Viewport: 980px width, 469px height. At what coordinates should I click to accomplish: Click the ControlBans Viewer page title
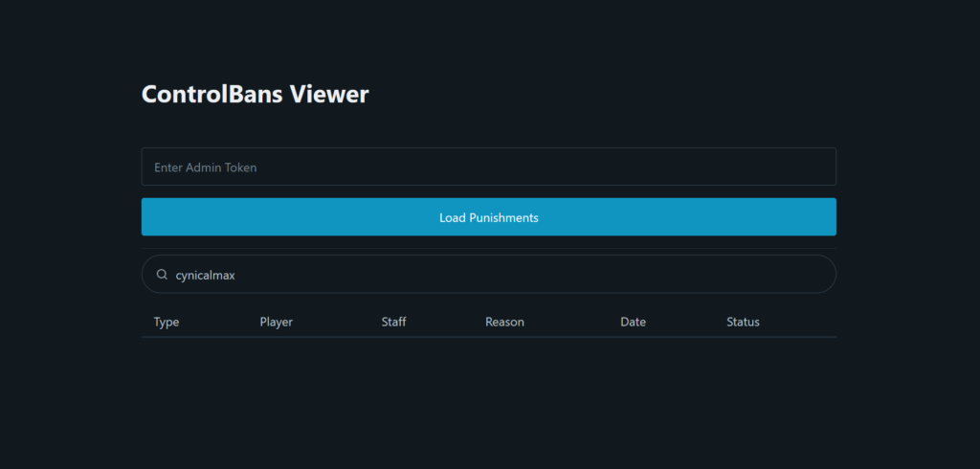(x=255, y=95)
